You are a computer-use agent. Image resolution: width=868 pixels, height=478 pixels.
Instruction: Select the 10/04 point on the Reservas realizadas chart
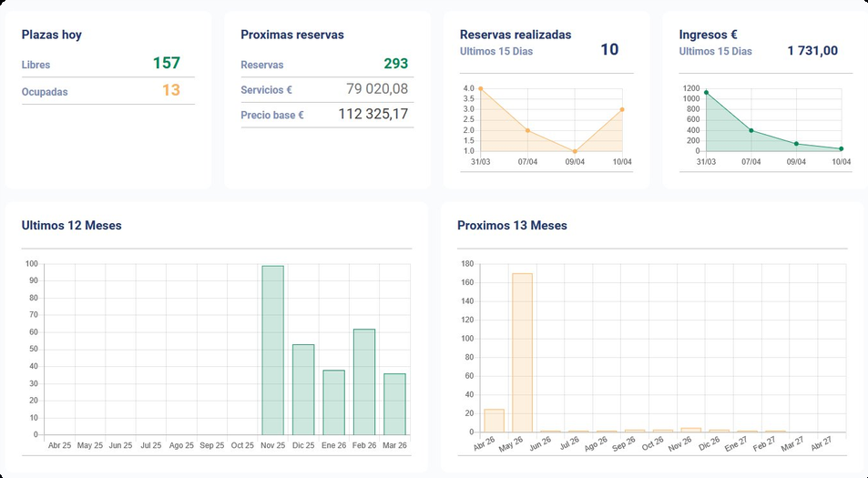tap(622, 109)
